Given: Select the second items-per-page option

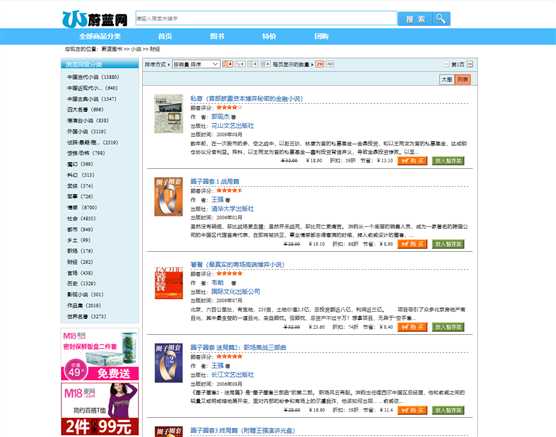Looking at the screenshot, I should click(330, 64).
